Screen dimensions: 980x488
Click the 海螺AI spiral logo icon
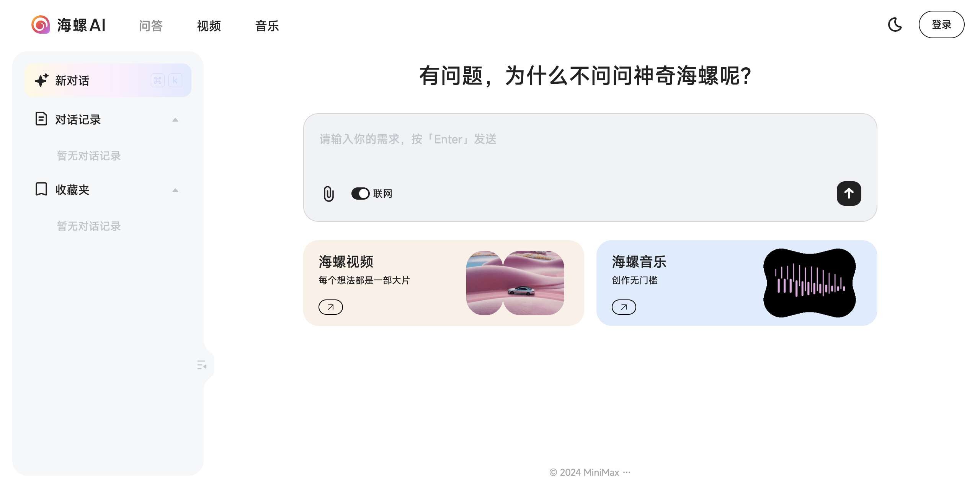tap(41, 25)
